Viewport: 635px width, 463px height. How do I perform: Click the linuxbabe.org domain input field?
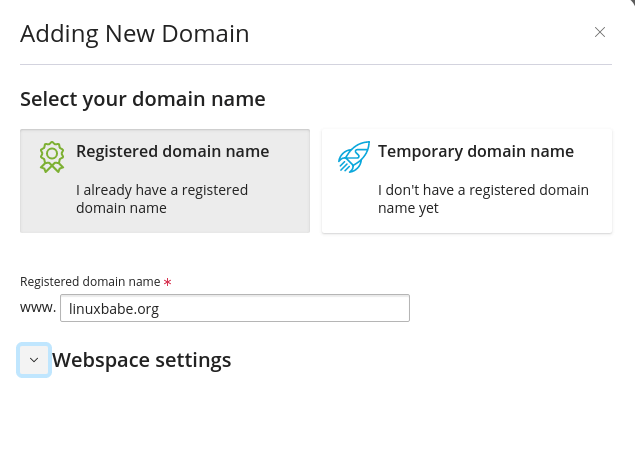click(x=234, y=308)
